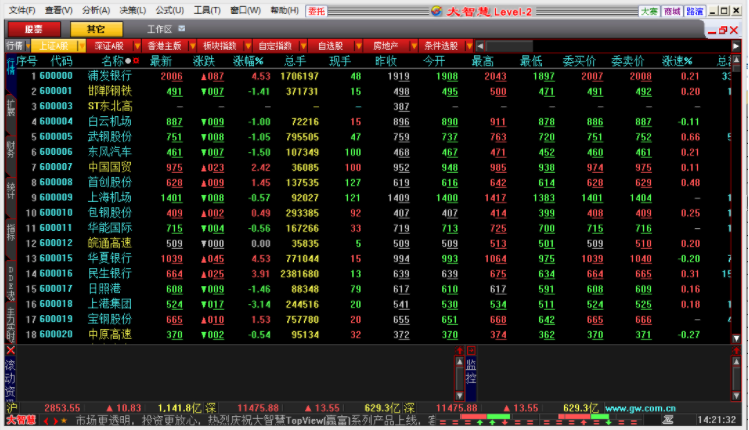Click the 大赛 button in title bar
The height and width of the screenshot is (430, 749).
tap(649, 11)
